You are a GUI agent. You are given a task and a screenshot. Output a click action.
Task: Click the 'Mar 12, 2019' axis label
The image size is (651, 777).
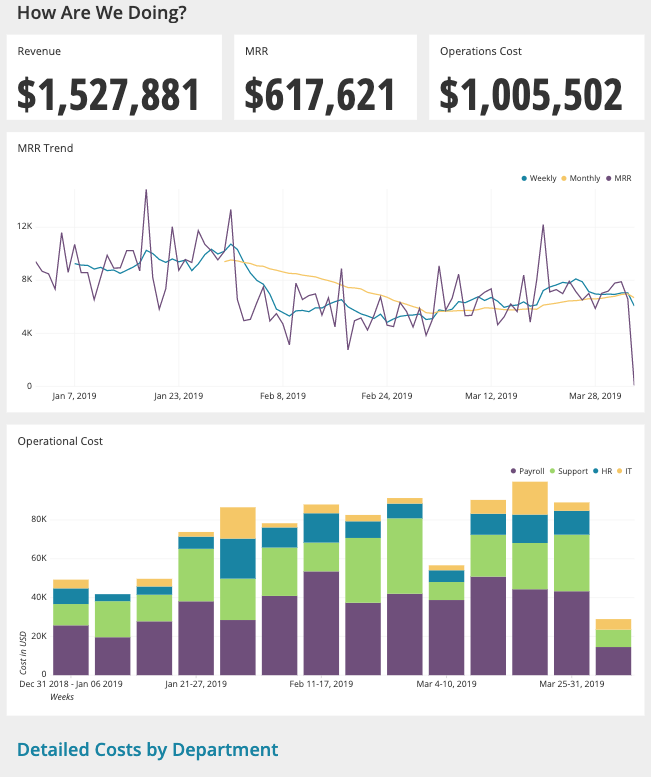pyautogui.click(x=491, y=396)
